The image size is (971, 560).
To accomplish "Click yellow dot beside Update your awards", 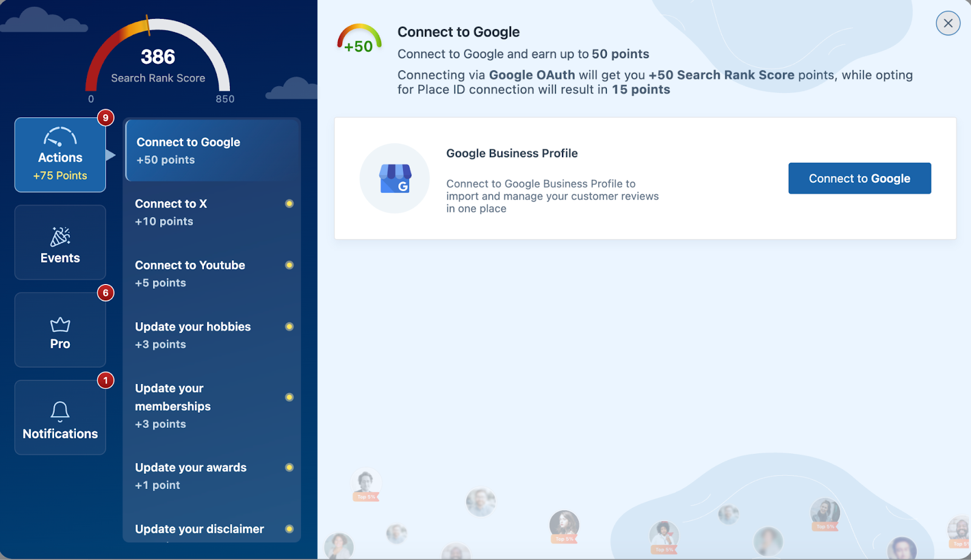I will (x=289, y=467).
